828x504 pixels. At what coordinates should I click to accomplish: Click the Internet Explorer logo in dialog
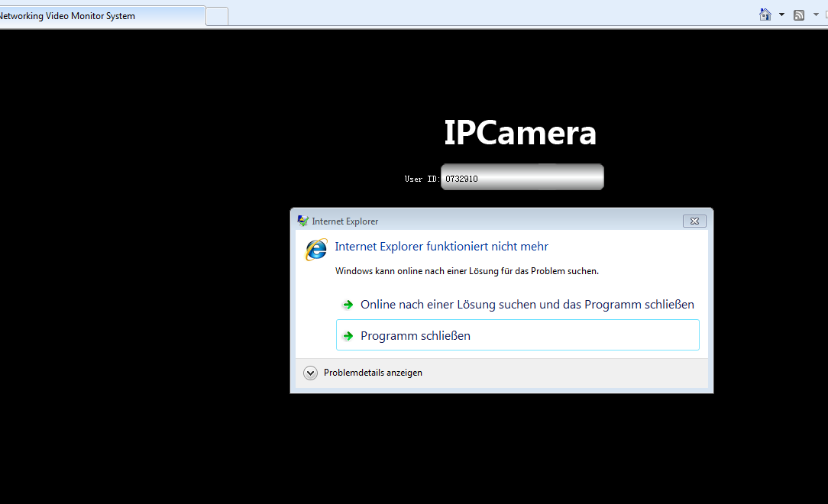pos(316,249)
